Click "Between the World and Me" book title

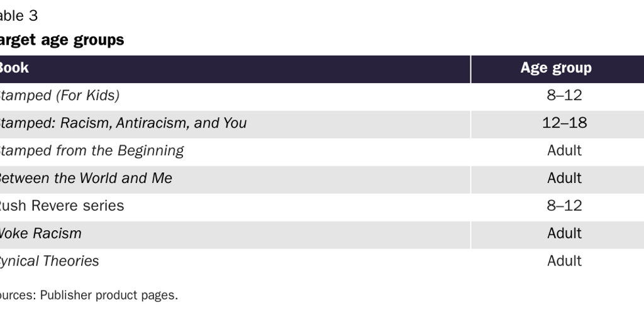85,179
